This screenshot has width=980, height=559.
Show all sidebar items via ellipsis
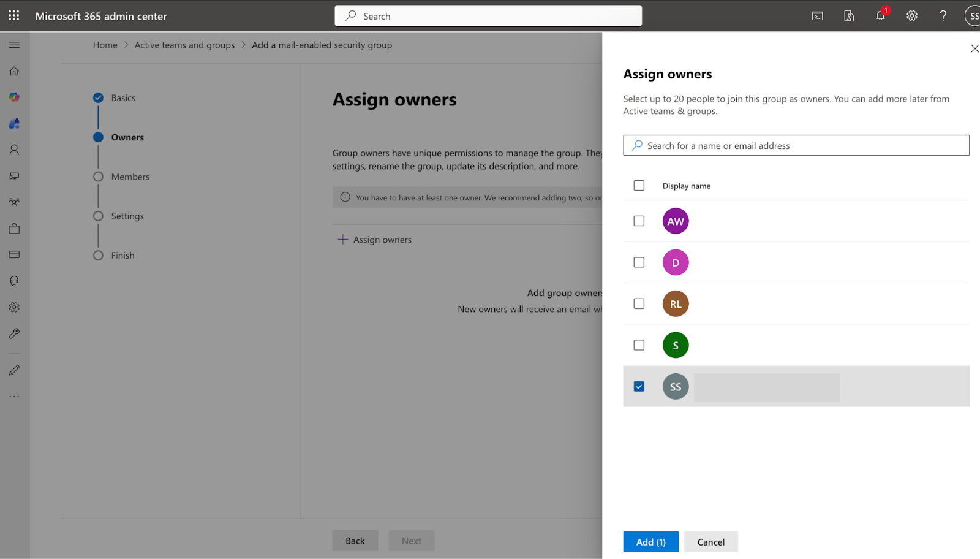point(14,397)
